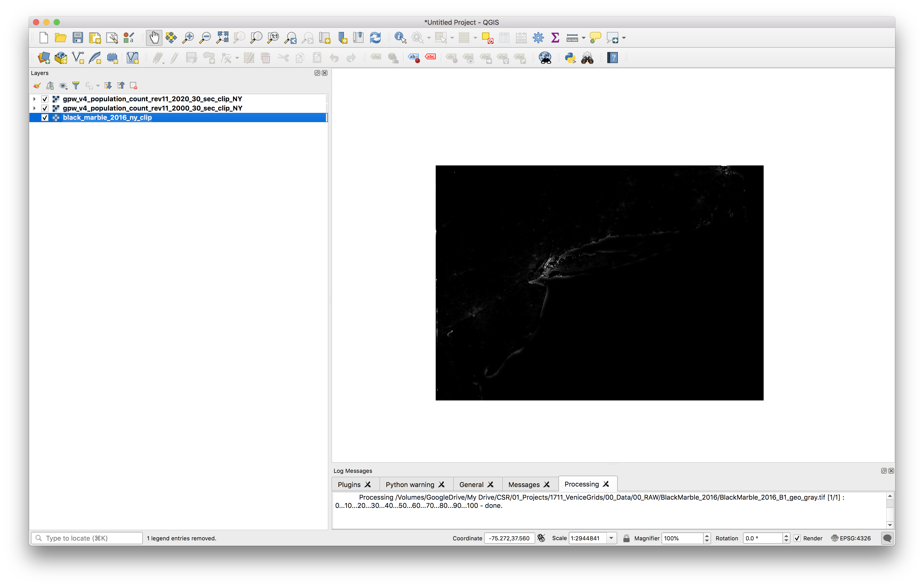The width and height of the screenshot is (924, 587).
Task: Click the Identify Features tool
Action: tap(400, 38)
